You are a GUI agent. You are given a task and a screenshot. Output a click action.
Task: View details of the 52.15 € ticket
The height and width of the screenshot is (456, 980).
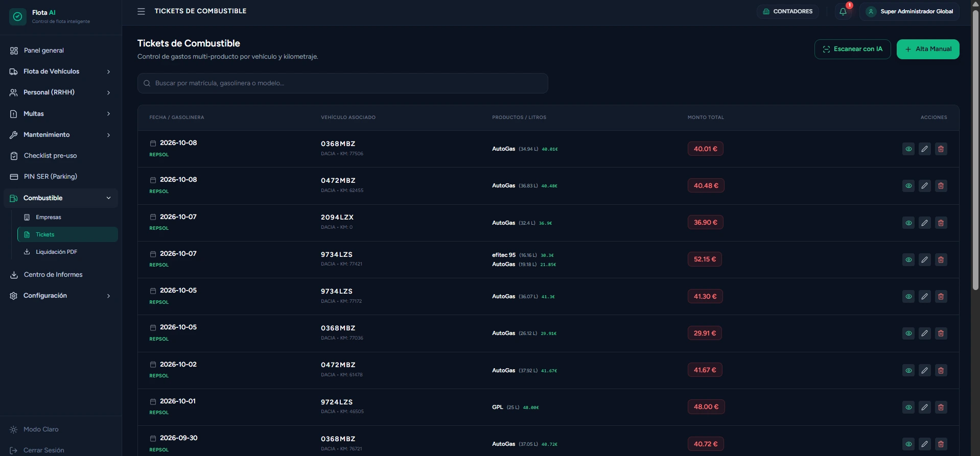click(x=908, y=259)
